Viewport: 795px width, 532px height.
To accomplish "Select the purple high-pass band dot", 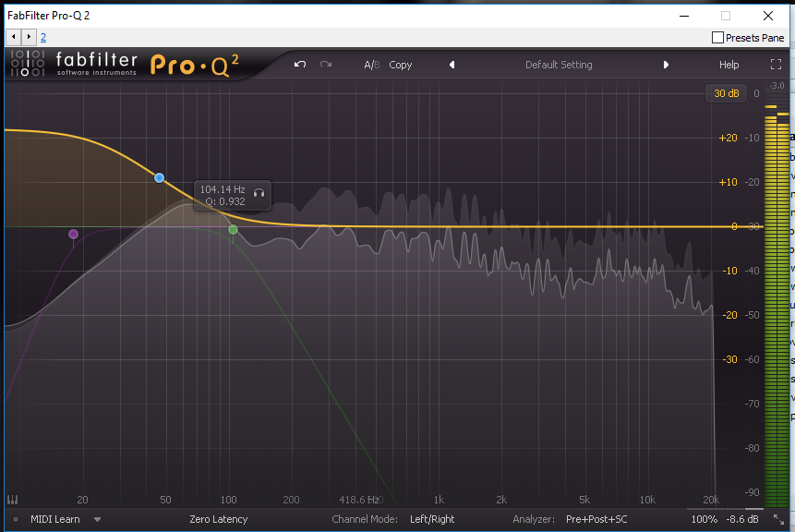I will click(x=74, y=234).
